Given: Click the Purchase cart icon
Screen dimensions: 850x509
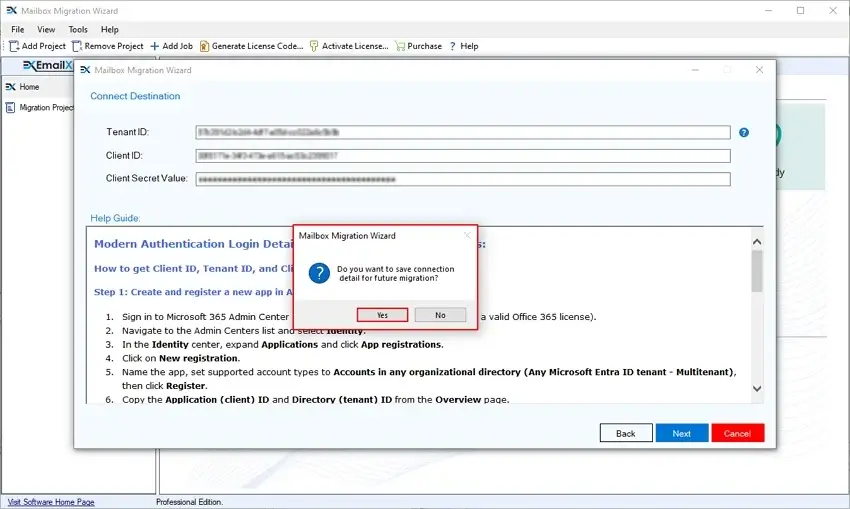Looking at the screenshot, I should 400,46.
